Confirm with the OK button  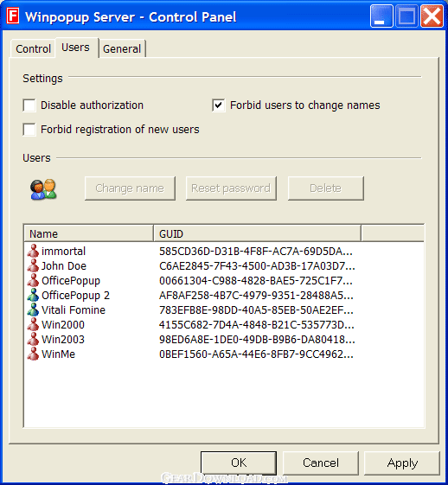[x=239, y=463]
